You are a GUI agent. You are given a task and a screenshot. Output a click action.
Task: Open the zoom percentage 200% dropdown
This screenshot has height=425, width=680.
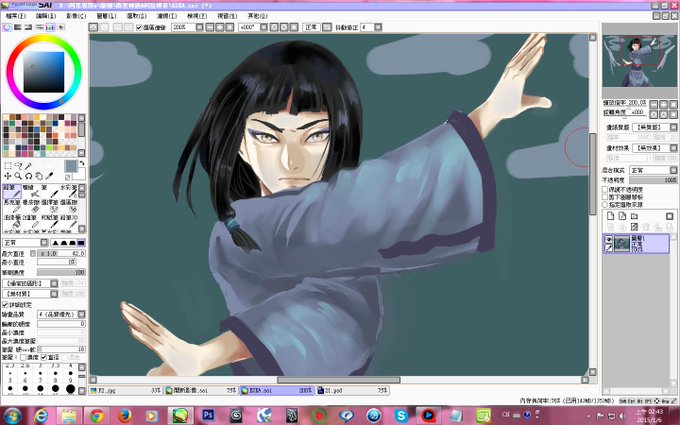[x=199, y=27]
